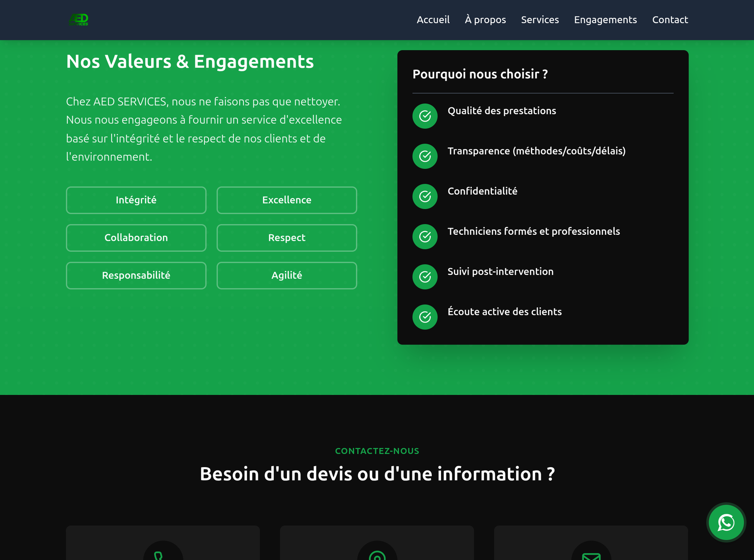Image resolution: width=754 pixels, height=560 pixels.
Task: Select the Respect value box
Action: click(287, 238)
